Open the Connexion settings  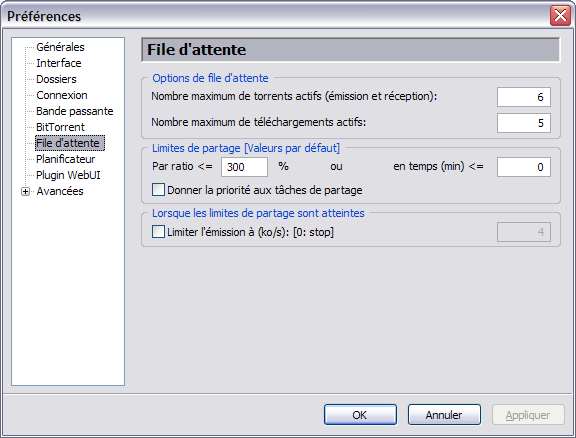(62, 95)
